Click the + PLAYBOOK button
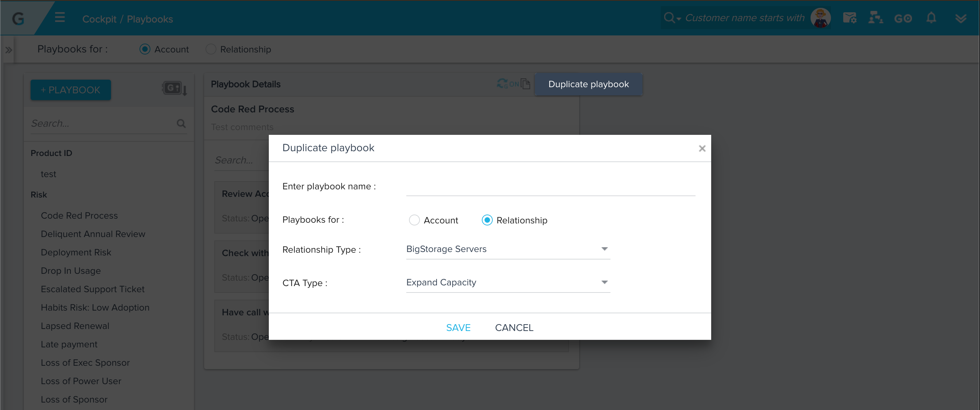 (x=70, y=90)
